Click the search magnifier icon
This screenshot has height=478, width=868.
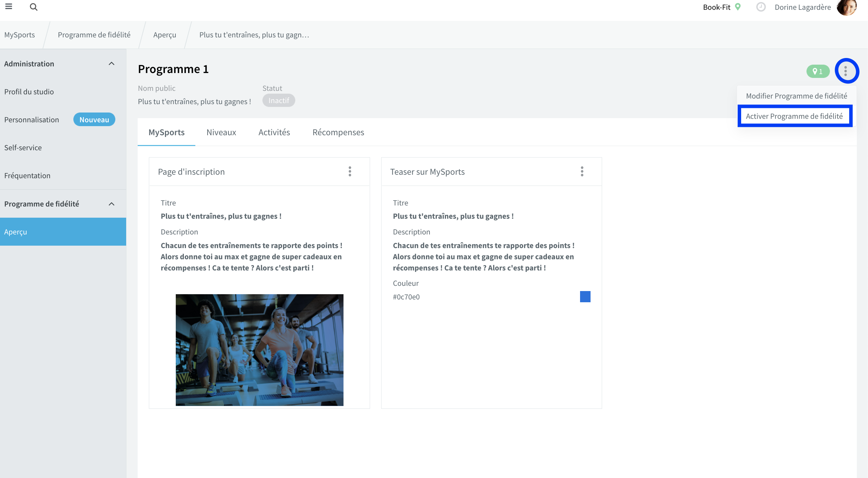(x=34, y=7)
